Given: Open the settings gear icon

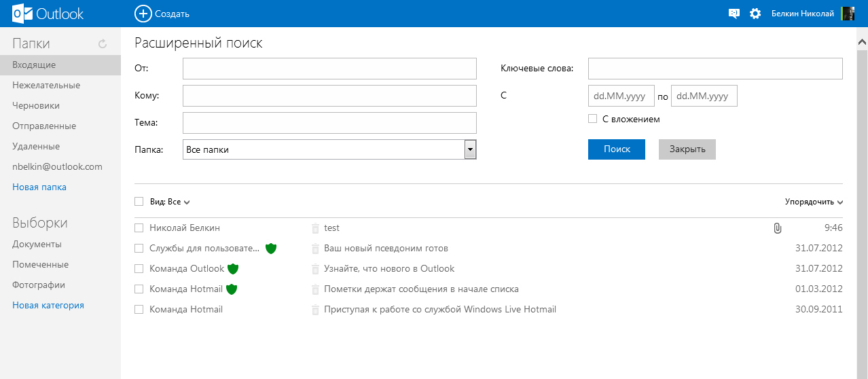Looking at the screenshot, I should pos(755,14).
